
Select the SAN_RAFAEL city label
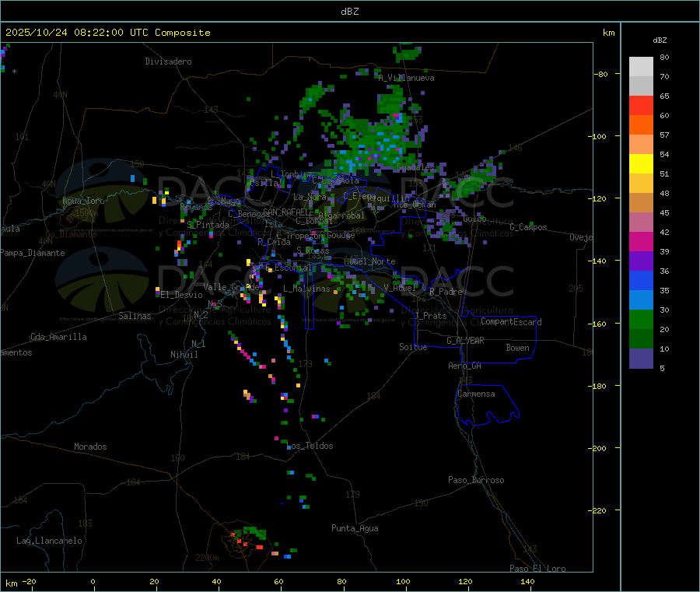(x=285, y=212)
